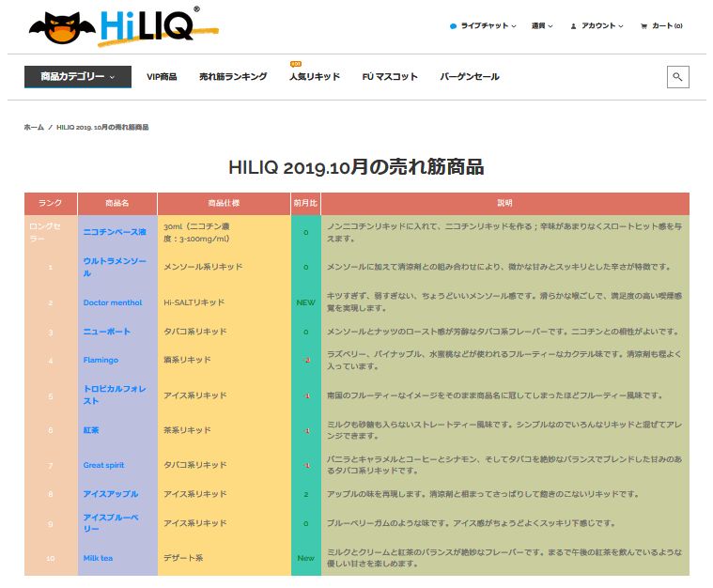713x588 pixels.
Task: Go to バーゲンセール menu item
Action: coord(470,77)
